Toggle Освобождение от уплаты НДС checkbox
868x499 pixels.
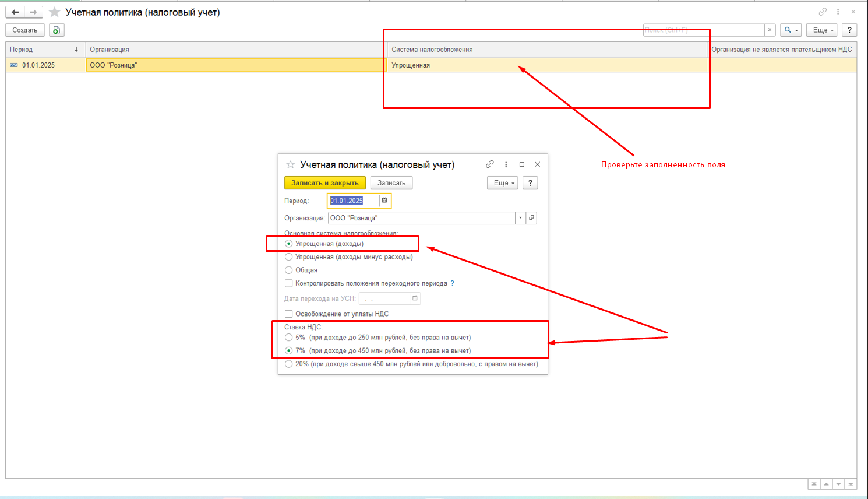pyautogui.click(x=288, y=314)
